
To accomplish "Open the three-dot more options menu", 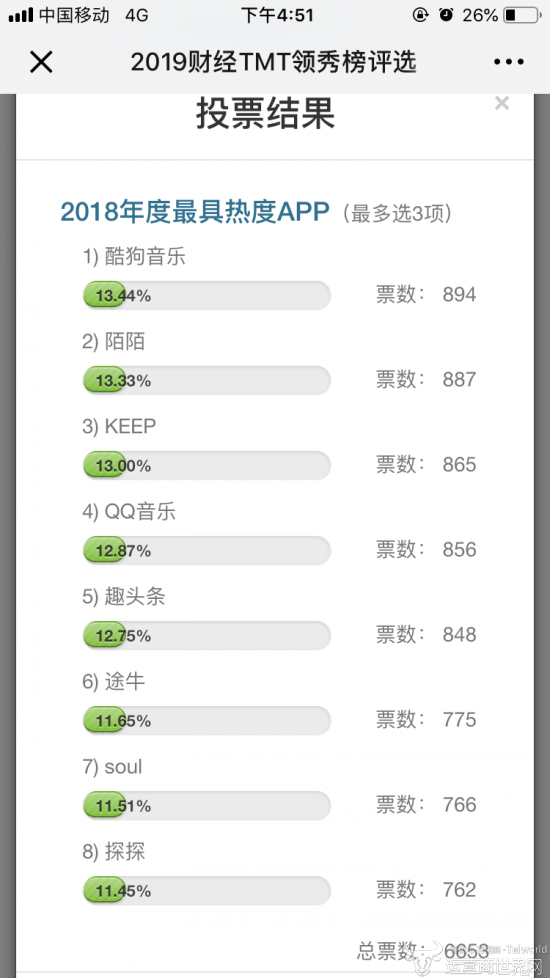I will (x=509, y=62).
